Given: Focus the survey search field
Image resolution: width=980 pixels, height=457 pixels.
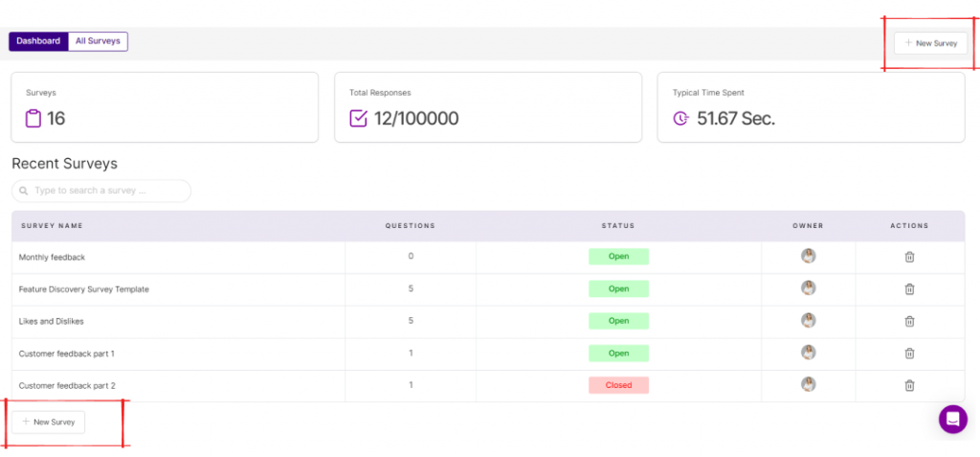Looking at the screenshot, I should 105,191.
